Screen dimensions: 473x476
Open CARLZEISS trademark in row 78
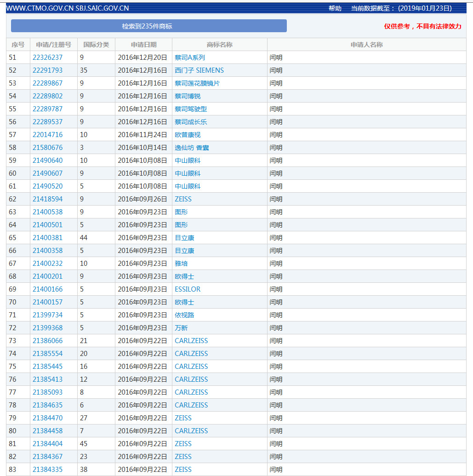coord(191,405)
